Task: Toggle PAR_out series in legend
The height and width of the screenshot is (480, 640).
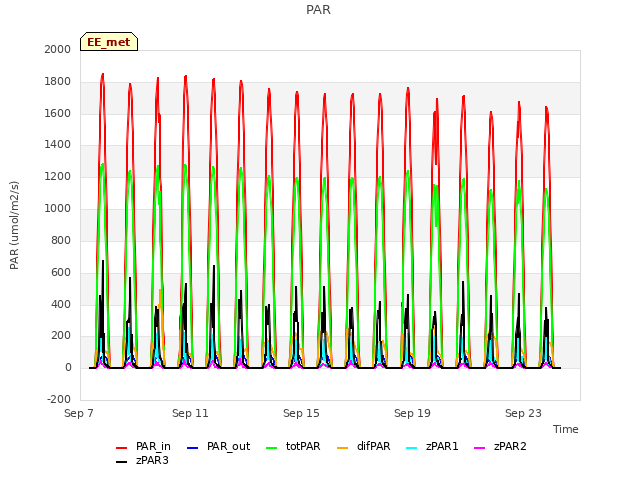Action: point(218,447)
